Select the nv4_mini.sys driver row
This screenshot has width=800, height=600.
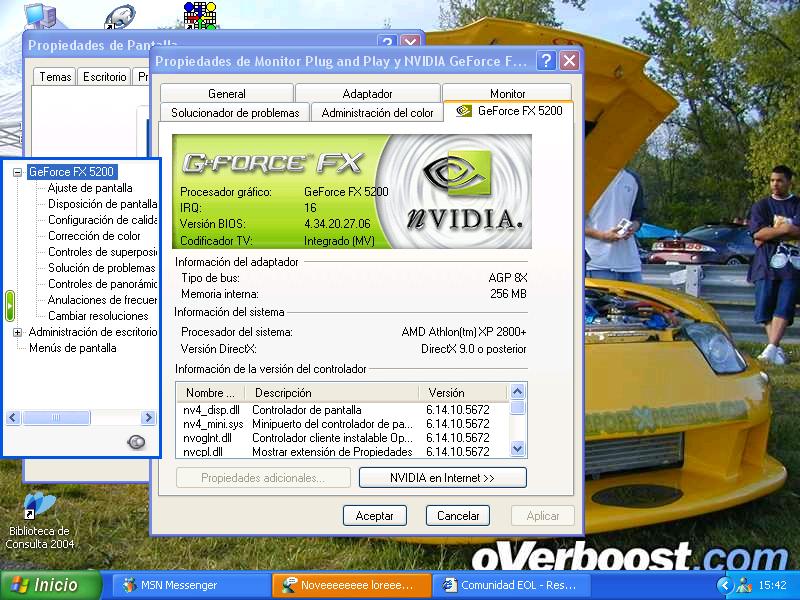[342, 424]
